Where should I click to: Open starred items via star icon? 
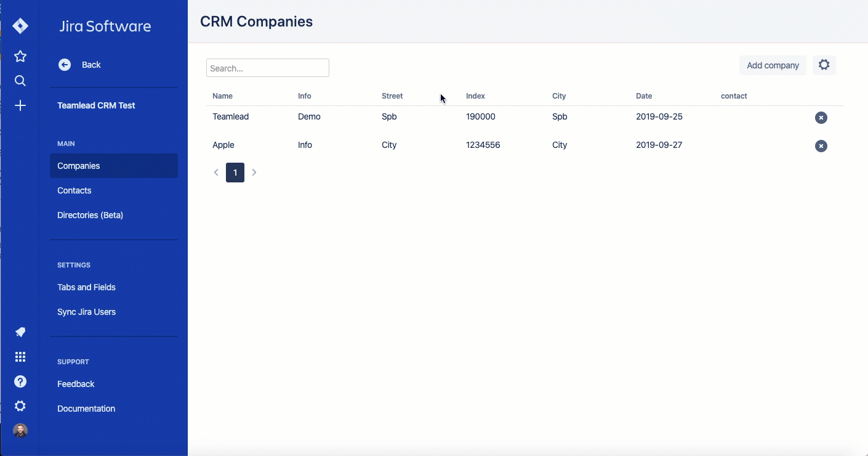20,57
